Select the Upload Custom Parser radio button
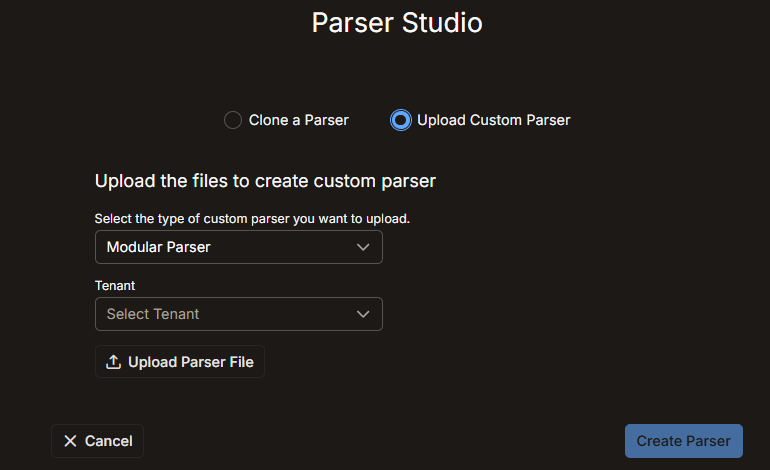 (401, 120)
